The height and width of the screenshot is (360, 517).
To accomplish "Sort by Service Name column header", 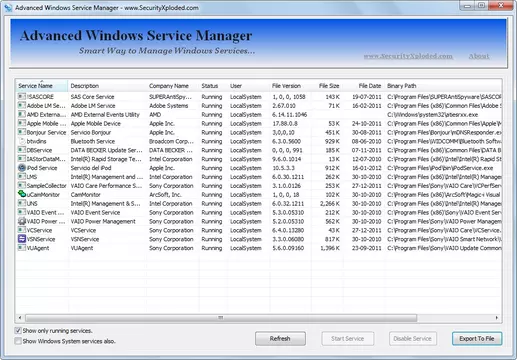I will [42, 86].
